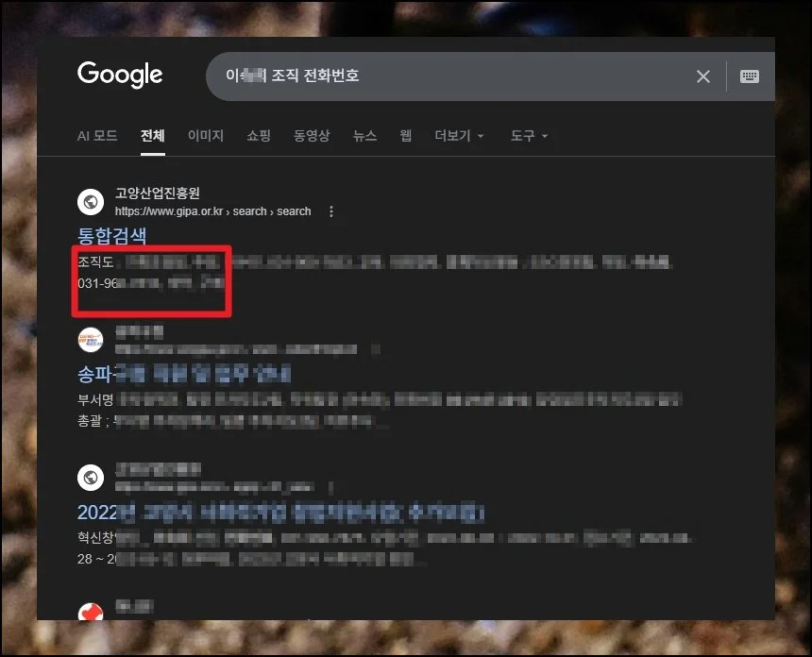This screenshot has width=812, height=657.
Task: Click the 고양산업진흥원 site favicon
Action: (x=91, y=201)
